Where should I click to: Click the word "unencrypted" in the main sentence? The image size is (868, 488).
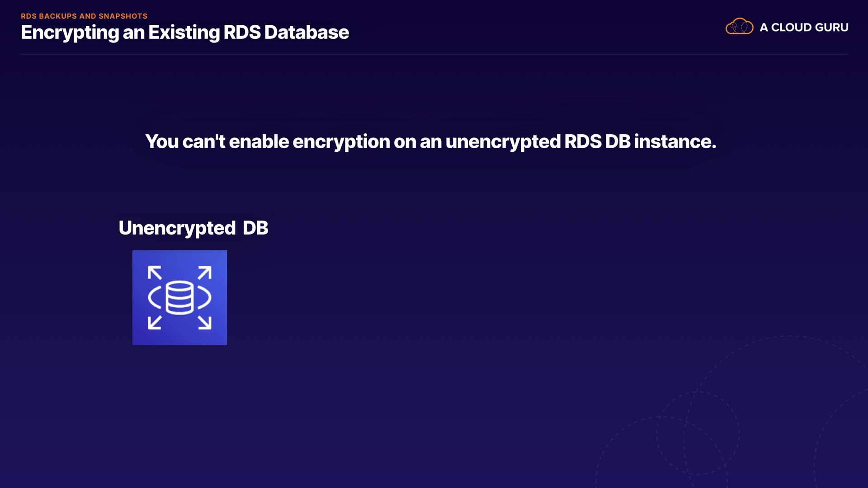[503, 142]
